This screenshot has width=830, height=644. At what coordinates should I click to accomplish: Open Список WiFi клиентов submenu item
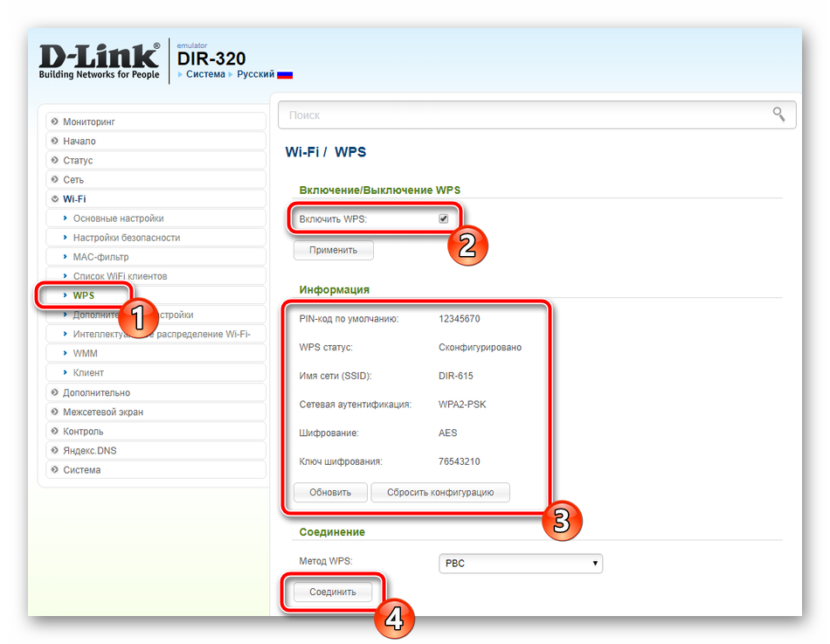pos(156,276)
